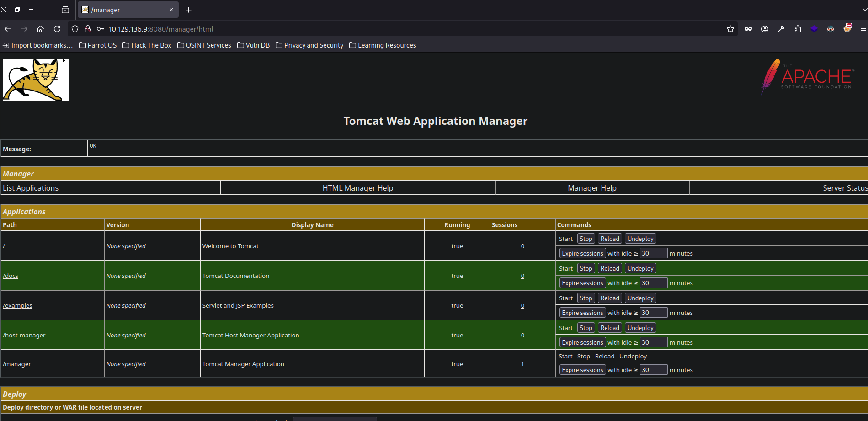This screenshot has width=868, height=421.
Task: Click the infinity-shaped extension icon
Action: (x=748, y=29)
